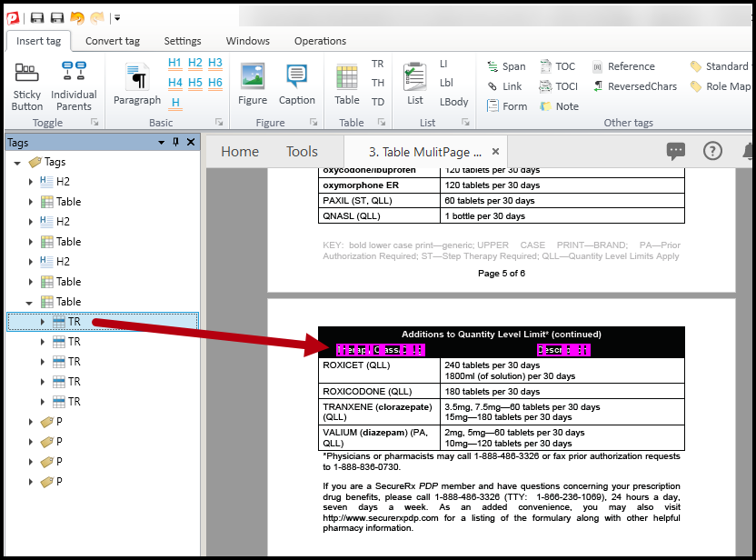This screenshot has width=756, height=560.
Task: Insert a Span tag
Action: point(506,66)
